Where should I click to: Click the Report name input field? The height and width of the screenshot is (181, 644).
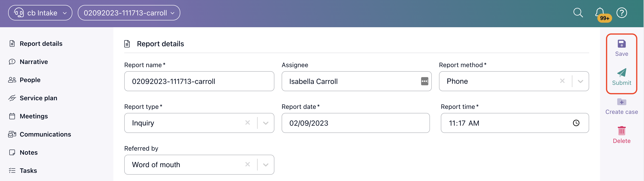coord(199,81)
